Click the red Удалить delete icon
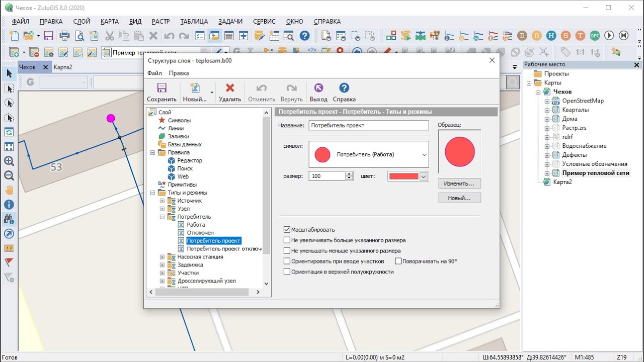 230,88
